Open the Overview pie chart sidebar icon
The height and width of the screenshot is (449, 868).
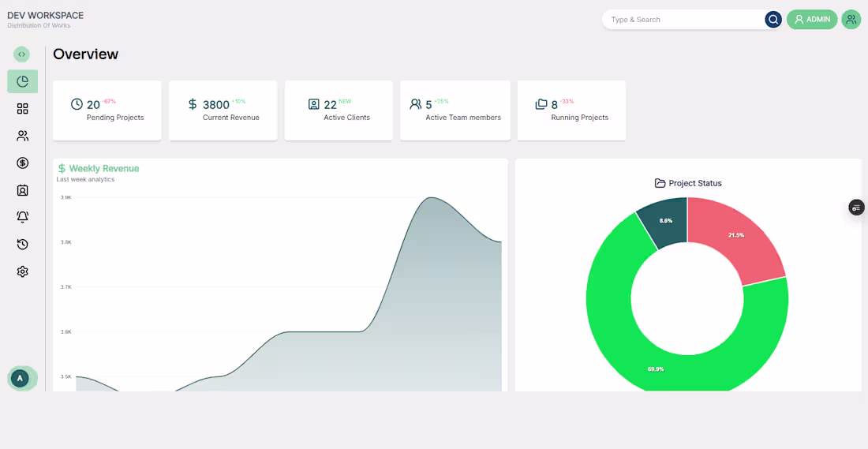[23, 81]
